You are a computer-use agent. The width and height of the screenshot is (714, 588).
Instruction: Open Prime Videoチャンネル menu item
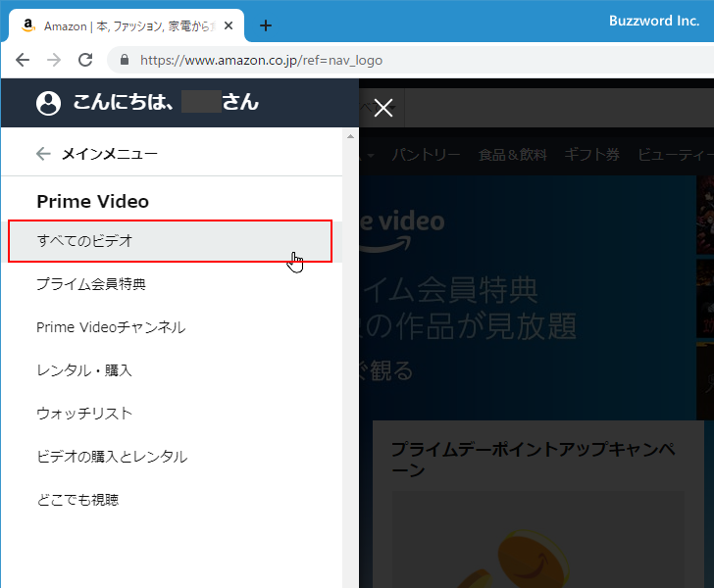172,327
